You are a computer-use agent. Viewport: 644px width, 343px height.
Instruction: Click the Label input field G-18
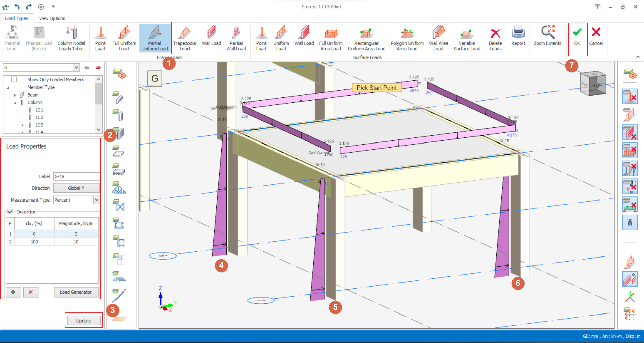pos(76,176)
